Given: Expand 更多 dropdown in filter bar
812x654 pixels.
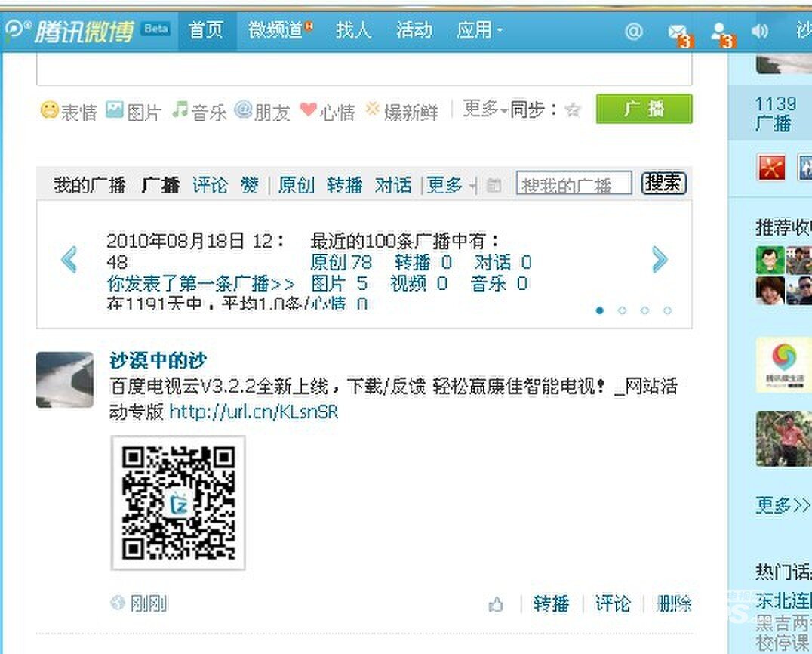Looking at the screenshot, I should click(451, 185).
